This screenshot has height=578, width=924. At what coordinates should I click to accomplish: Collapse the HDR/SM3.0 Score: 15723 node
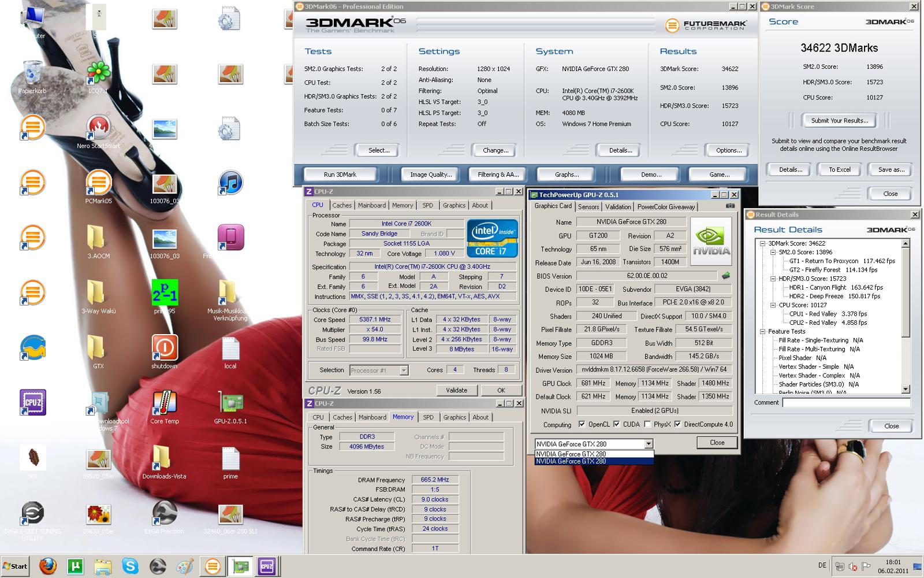(773, 279)
